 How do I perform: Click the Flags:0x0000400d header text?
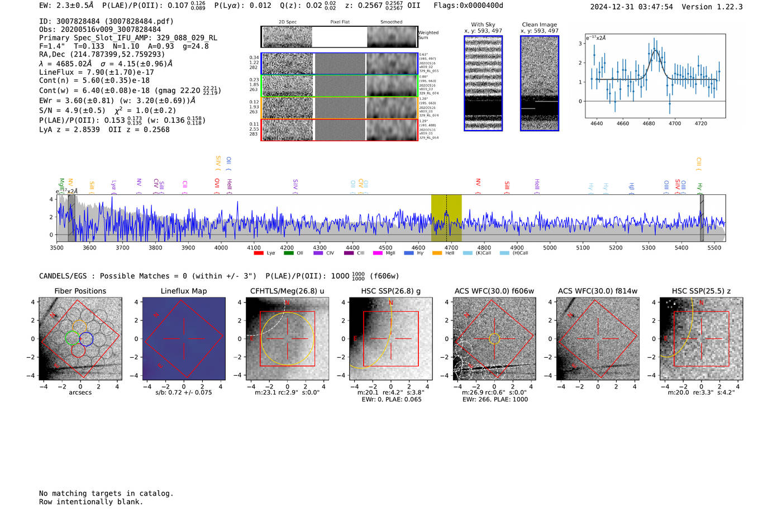tap(468, 6)
